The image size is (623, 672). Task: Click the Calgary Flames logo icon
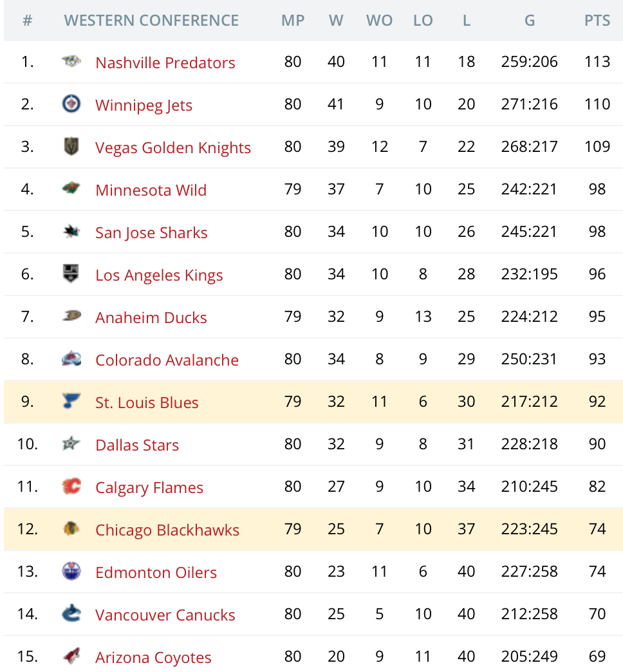tap(71, 487)
